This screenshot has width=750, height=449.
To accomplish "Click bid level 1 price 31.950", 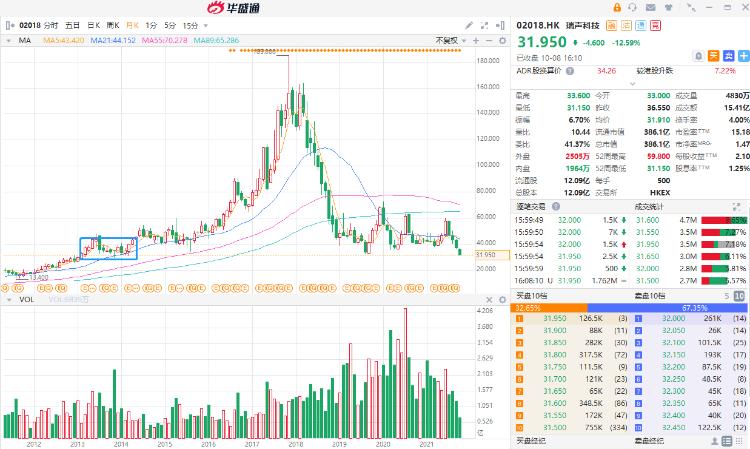I will tap(555, 318).
